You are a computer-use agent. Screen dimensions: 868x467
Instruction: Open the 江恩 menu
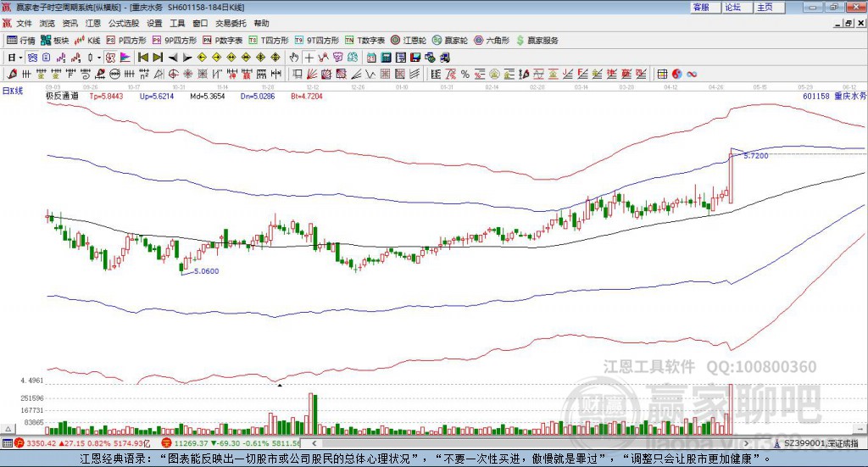click(x=93, y=23)
